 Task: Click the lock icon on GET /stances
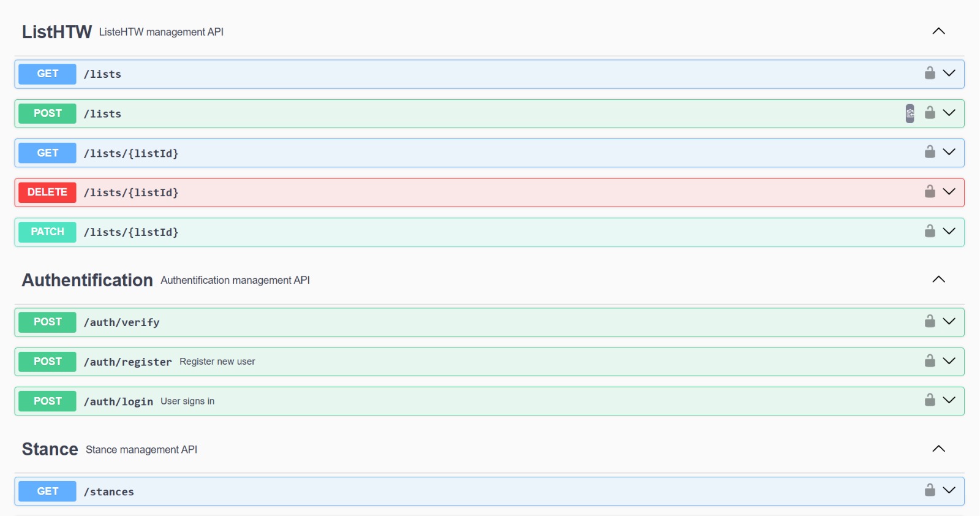click(930, 490)
